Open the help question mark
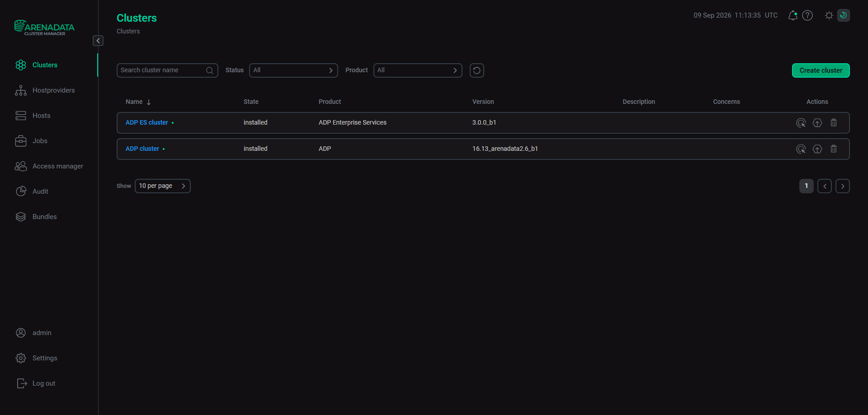The image size is (868, 415). point(807,15)
